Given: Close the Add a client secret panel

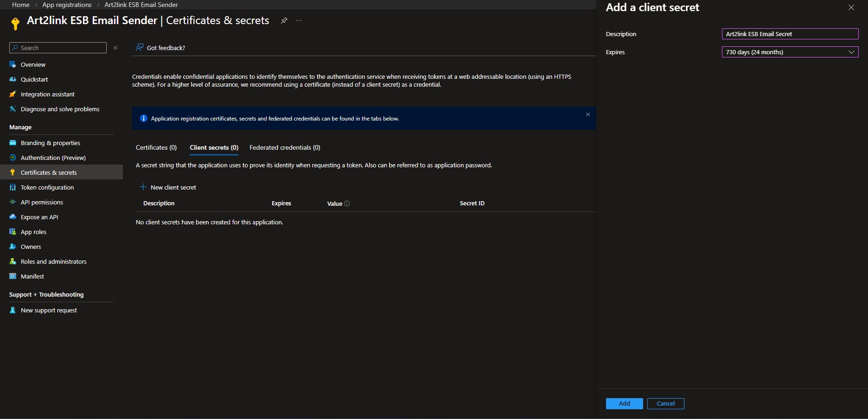Looking at the screenshot, I should pyautogui.click(x=851, y=7).
